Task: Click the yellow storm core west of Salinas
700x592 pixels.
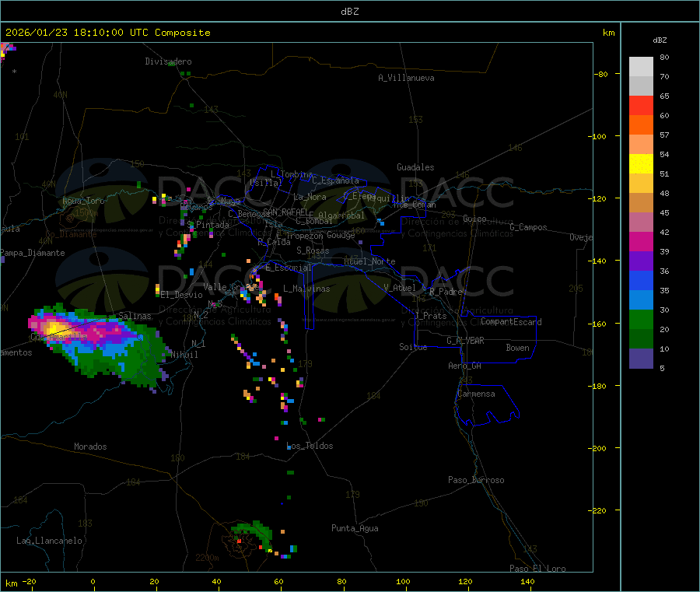Action: click(x=54, y=328)
